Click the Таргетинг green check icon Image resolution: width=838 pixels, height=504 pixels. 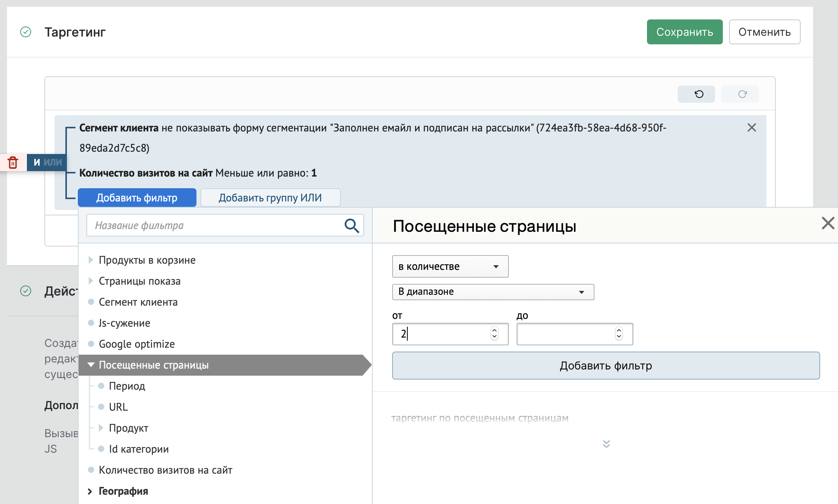click(26, 32)
